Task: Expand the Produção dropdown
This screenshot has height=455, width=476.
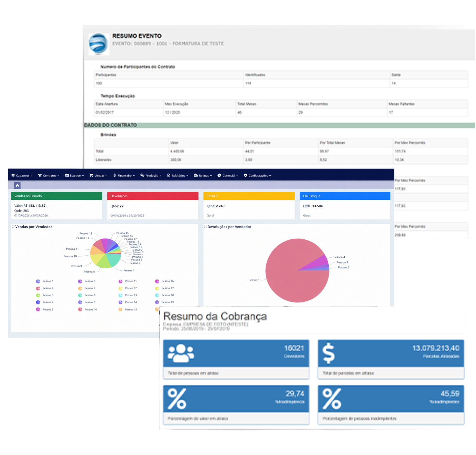Action: (x=151, y=175)
